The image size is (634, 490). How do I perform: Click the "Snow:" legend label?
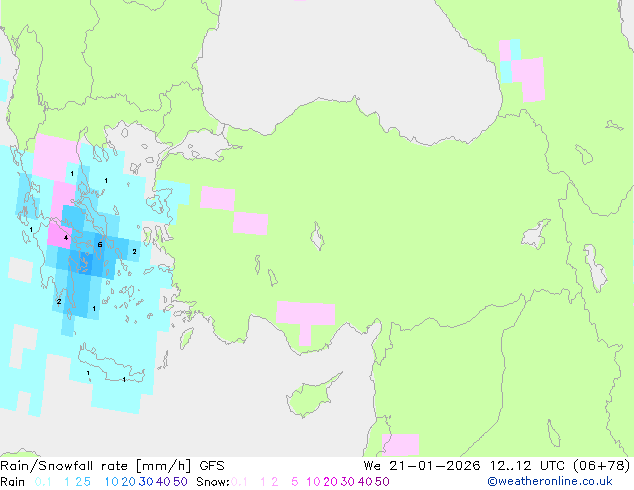[x=213, y=482]
